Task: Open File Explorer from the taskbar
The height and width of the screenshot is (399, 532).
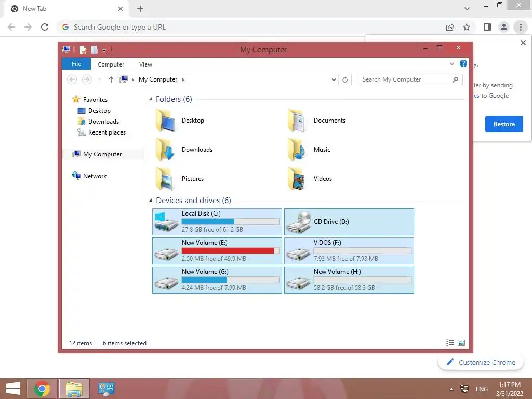Action: pyautogui.click(x=74, y=389)
